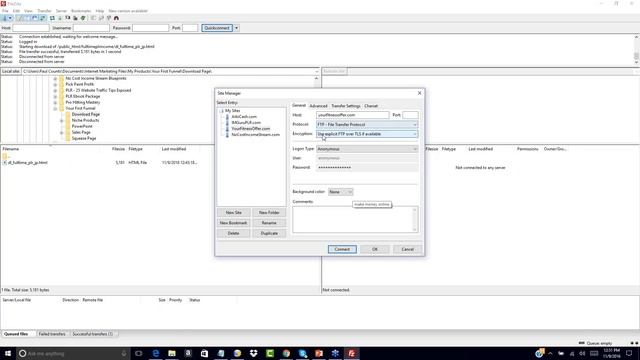Click the quickconnect bar Password field
The height and width of the screenshot is (360, 640).
[x=150, y=28]
